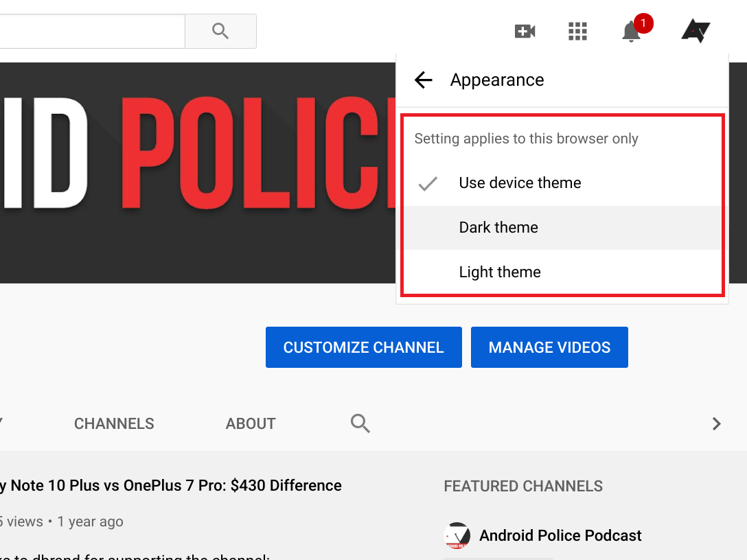The width and height of the screenshot is (747, 560).
Task: Go back using the Appearance back arrow
Action: (x=423, y=80)
